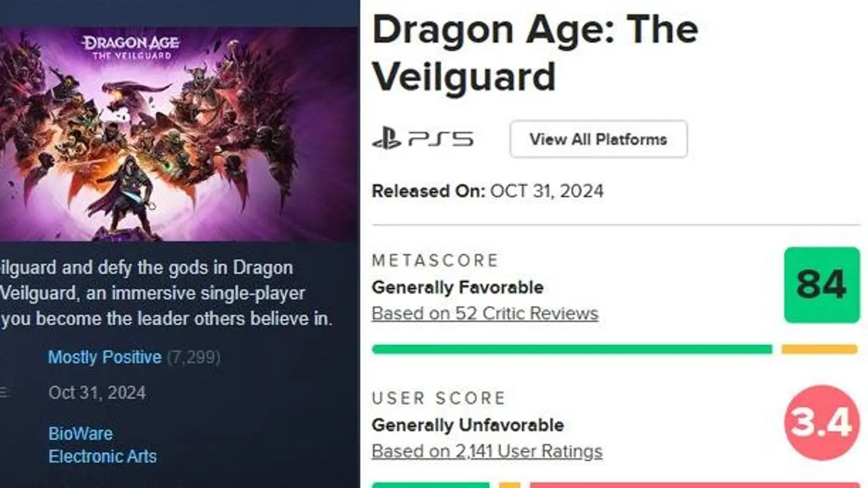Click the Generally Unfavorable user score label
868x488 pixels.
468,425
